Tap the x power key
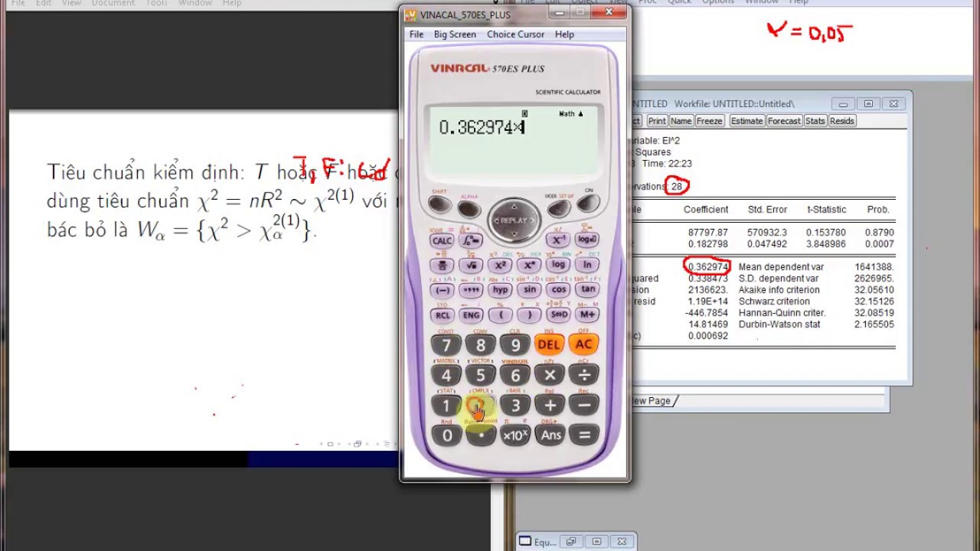This screenshot has height=551, width=980. pos(529,266)
